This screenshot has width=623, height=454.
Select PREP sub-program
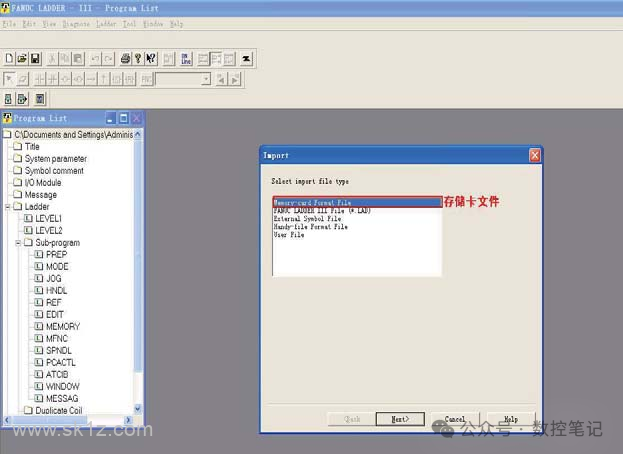tap(56, 255)
